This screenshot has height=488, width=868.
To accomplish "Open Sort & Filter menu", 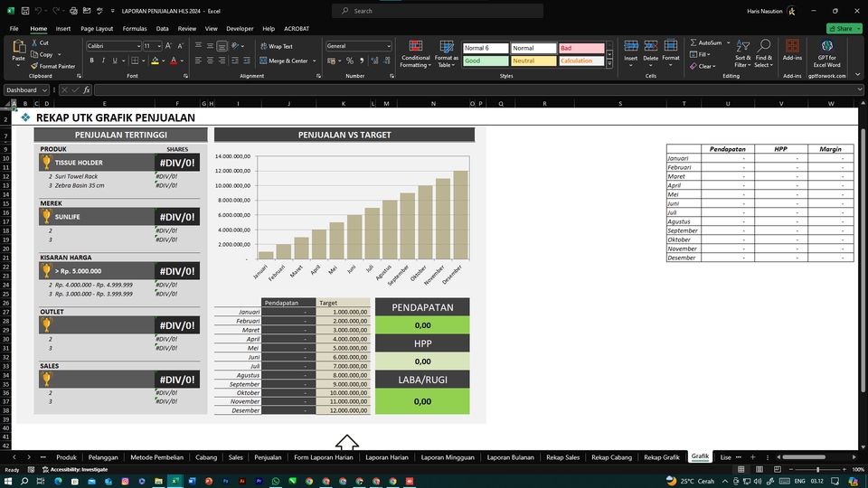I will pyautogui.click(x=743, y=54).
